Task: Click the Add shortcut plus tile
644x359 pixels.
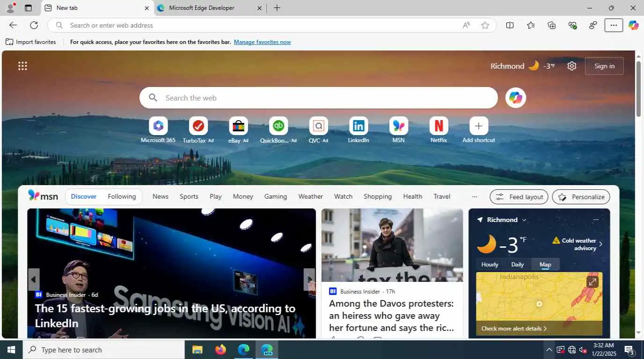Action: click(x=478, y=130)
